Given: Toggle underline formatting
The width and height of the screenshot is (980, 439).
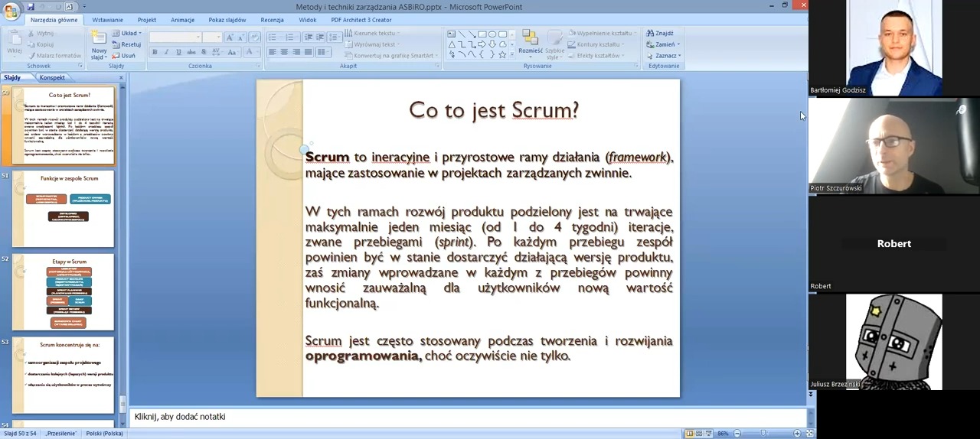Looking at the screenshot, I should (179, 52).
